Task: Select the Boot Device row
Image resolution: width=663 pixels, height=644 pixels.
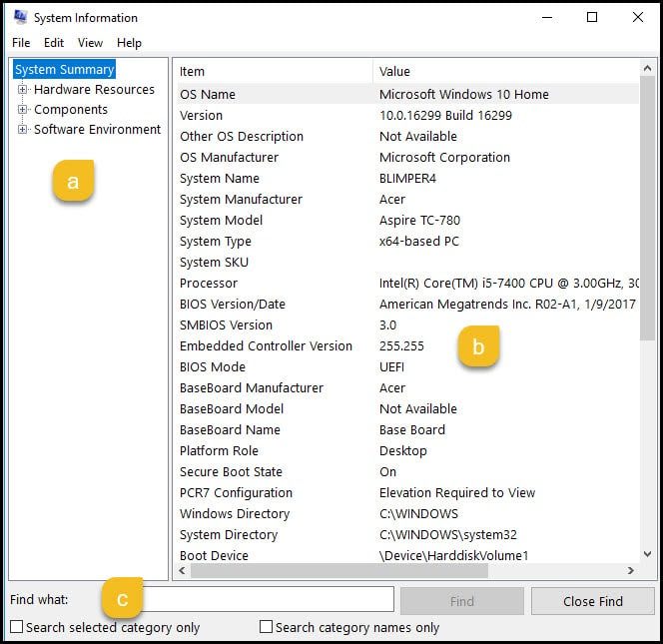Action: [406, 555]
